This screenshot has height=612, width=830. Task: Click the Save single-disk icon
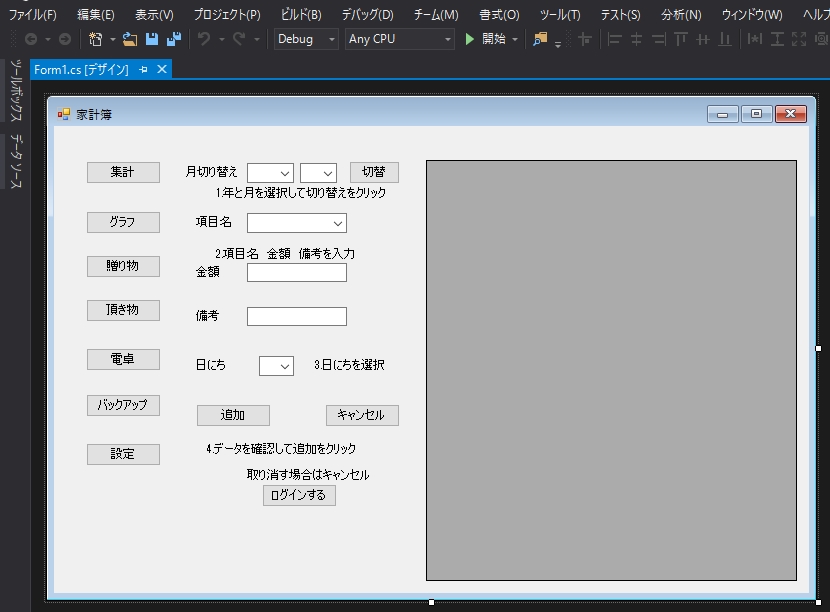[x=152, y=39]
